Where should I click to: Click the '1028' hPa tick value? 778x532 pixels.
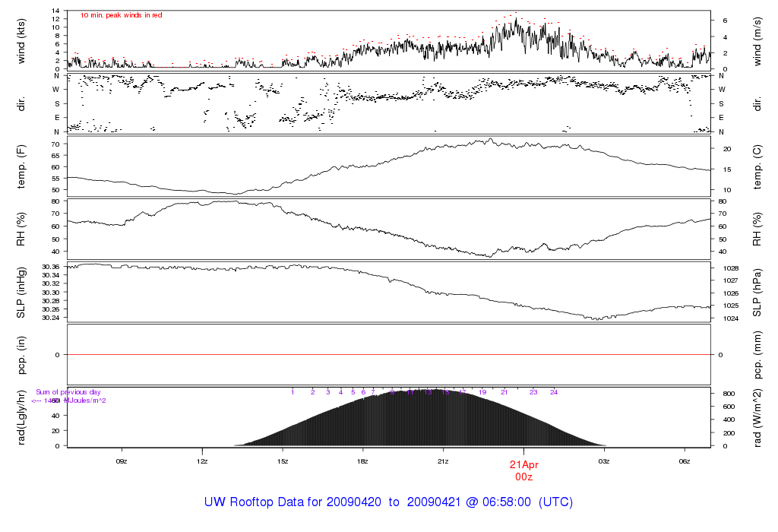tap(731, 268)
